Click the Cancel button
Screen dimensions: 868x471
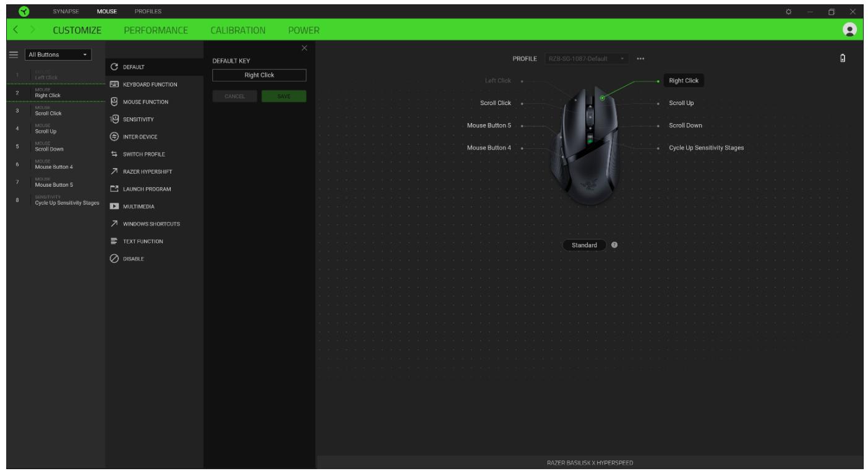click(234, 96)
